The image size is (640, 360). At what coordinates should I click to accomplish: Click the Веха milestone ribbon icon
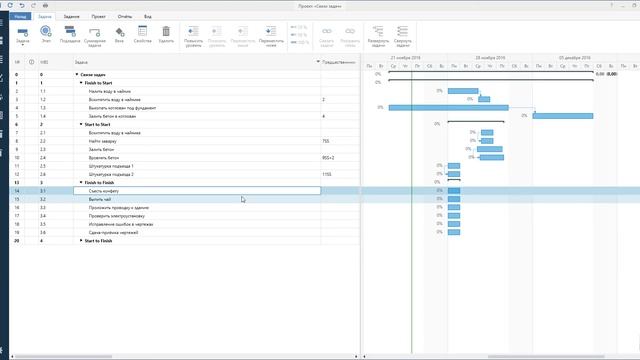pyautogui.click(x=119, y=32)
